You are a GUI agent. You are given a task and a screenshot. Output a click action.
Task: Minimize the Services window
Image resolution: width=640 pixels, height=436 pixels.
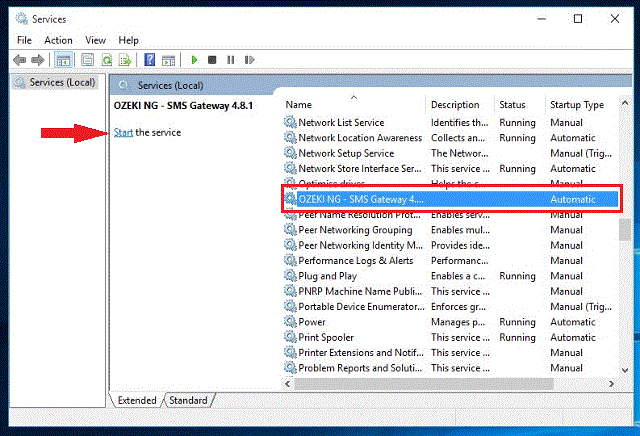coord(541,19)
